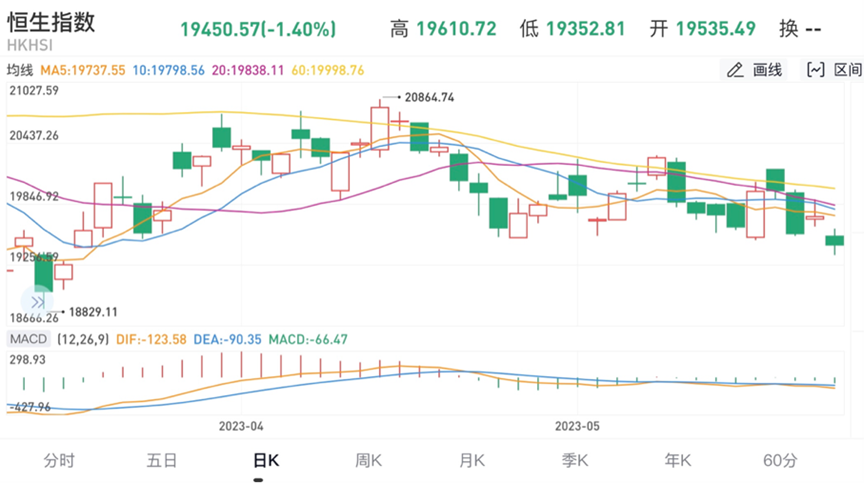Click the 2023-04 date axis label
This screenshot has width=864, height=483.
coord(241,426)
